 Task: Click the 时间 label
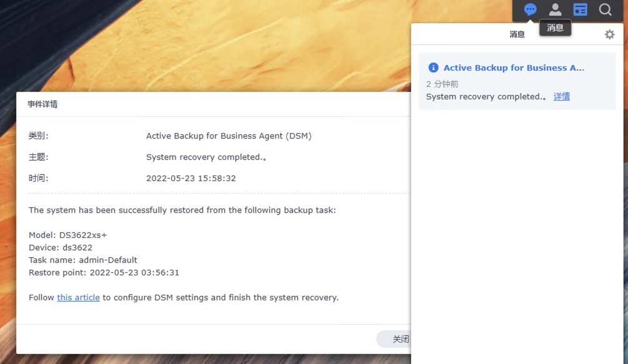[38, 179]
